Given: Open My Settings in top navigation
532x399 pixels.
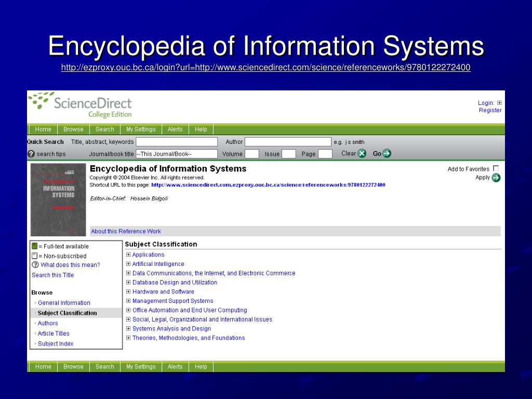Looking at the screenshot, I should (x=141, y=129).
